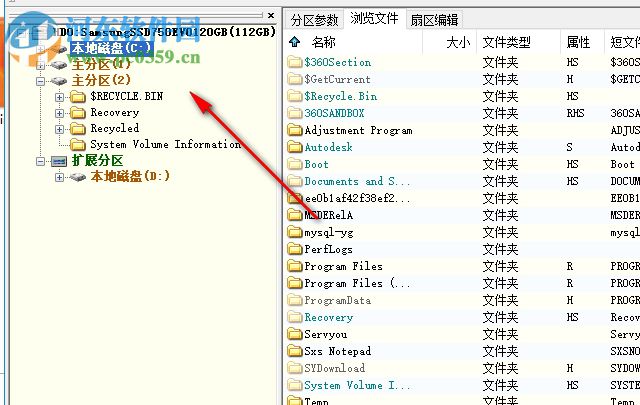Sort by the 属性 column header
The width and height of the screenshot is (640, 405).
(578, 42)
